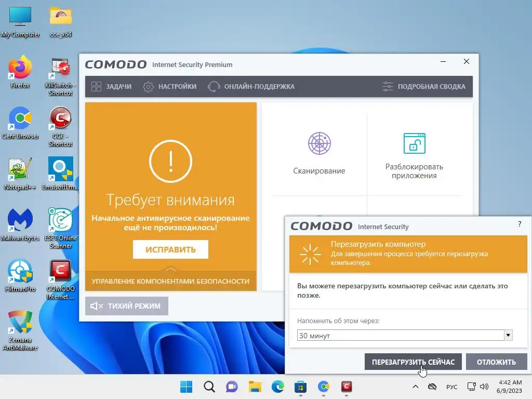The image size is (532, 399).
Task: Click ПЕРЕЗАГРУЗИТЬ СЕЙЧАС to restart
Action: pyautogui.click(x=413, y=362)
